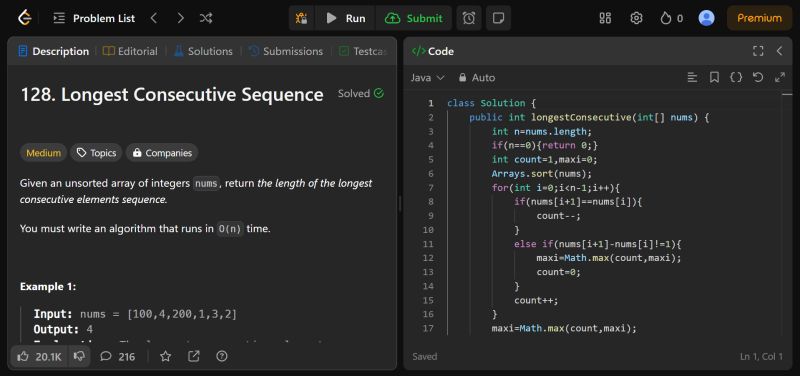Switch to the Testcase tab
The height and width of the screenshot is (376, 800).
[363, 51]
